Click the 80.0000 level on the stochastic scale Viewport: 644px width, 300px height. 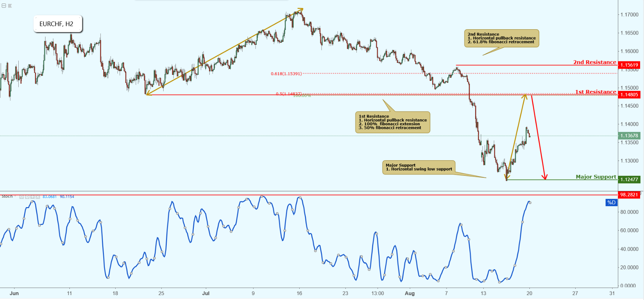(630, 212)
